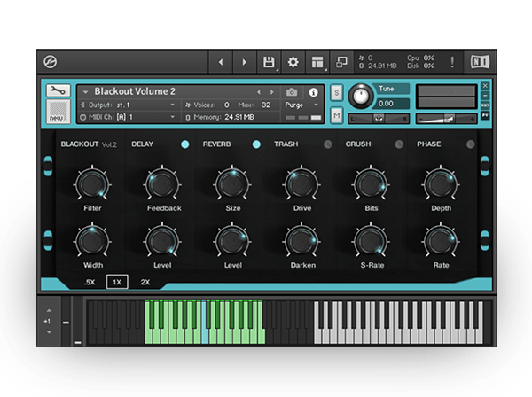This screenshot has height=397, width=532.
Task: Click the Delay Level knob
Action: (x=162, y=241)
